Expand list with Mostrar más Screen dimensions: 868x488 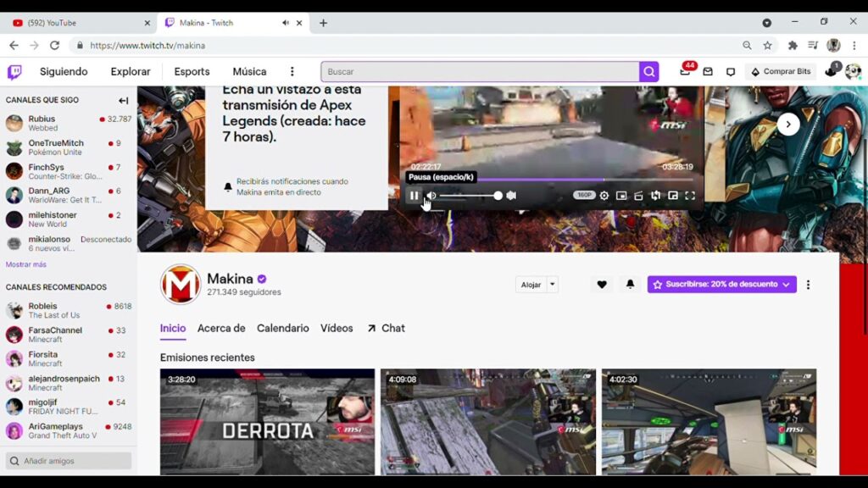coord(26,264)
